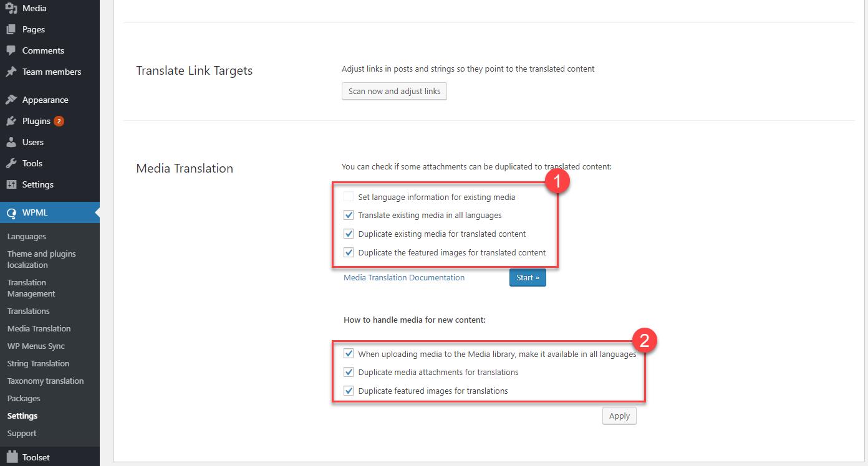The height and width of the screenshot is (466, 868).
Task: Select Translation Management in WPML submenu
Action: (x=31, y=288)
